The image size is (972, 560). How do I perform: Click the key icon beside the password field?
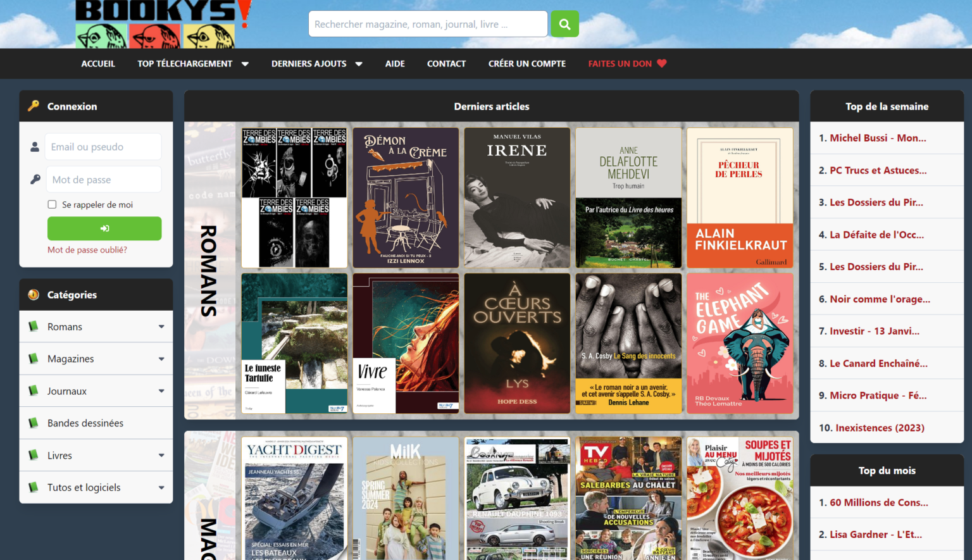35,179
